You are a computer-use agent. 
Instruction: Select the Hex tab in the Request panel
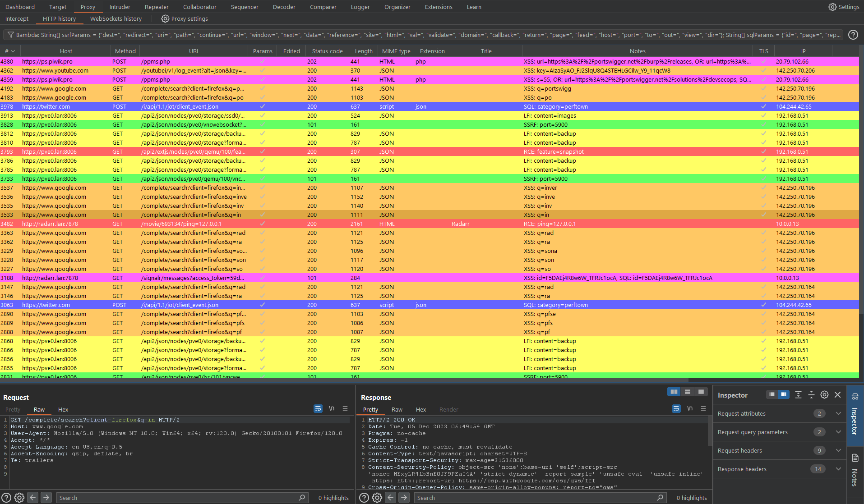[x=63, y=409]
